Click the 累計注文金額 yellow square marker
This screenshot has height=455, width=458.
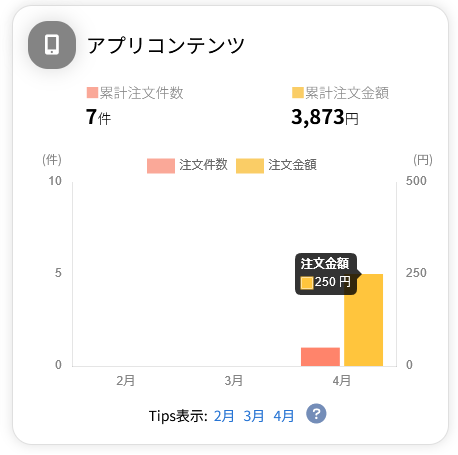click(x=298, y=93)
